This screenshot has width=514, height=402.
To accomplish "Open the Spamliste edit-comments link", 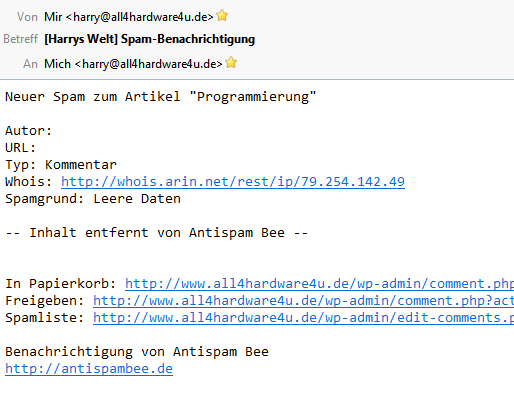I will 303,318.
